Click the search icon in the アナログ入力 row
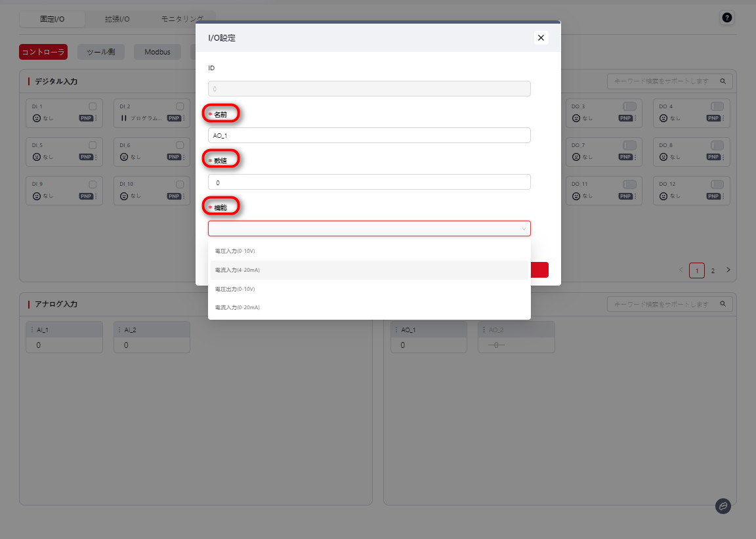 (x=723, y=305)
